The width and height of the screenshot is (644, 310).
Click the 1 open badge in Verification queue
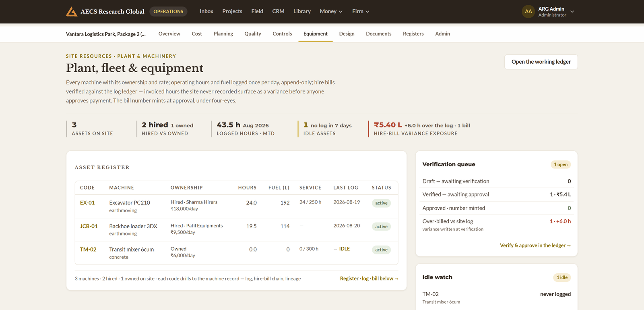point(561,164)
